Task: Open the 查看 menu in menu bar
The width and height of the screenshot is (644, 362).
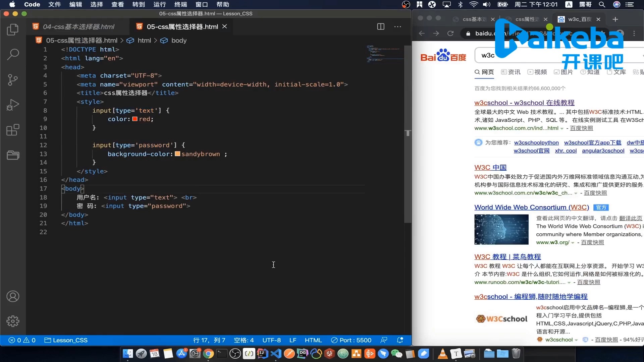Action: tap(117, 4)
